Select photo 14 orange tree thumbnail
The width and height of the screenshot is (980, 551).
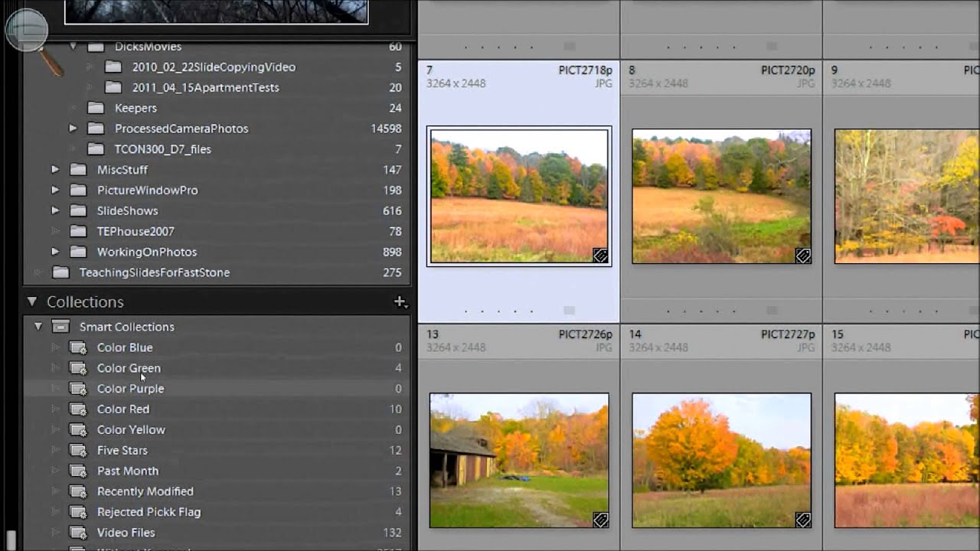(x=721, y=461)
